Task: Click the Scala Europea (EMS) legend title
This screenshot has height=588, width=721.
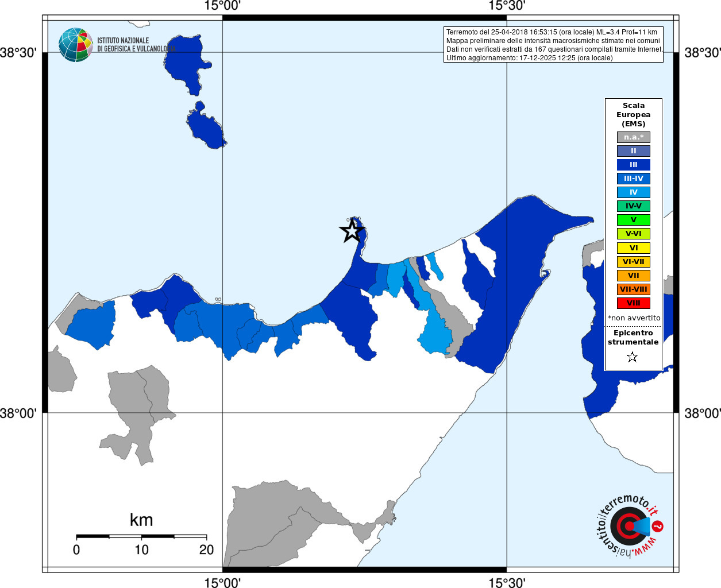Action: click(633, 115)
